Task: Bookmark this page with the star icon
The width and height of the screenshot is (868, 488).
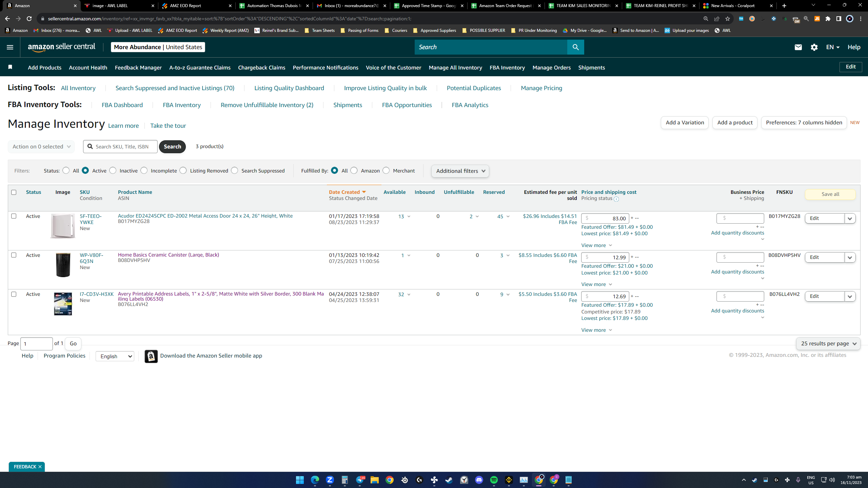Action: click(x=727, y=19)
